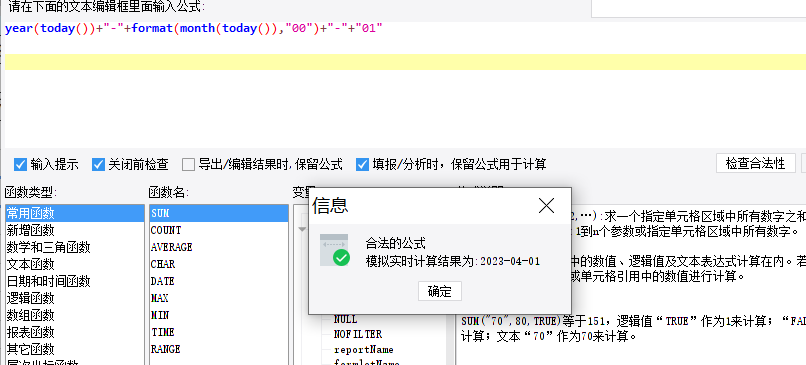Select NOFILTER in the variable tree
The image size is (806, 365).
click(358, 335)
